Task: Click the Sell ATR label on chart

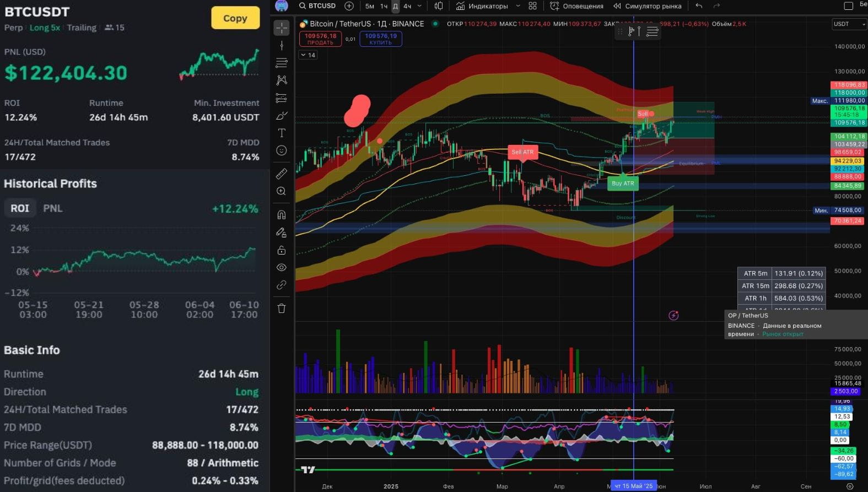Action: [x=522, y=152]
